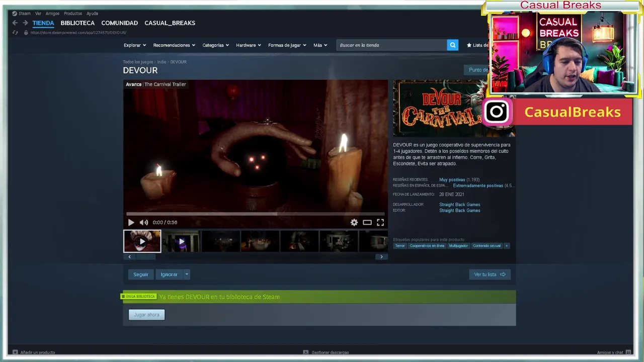The width and height of the screenshot is (644, 362).
Task: Expand the Más dropdown
Action: click(x=320, y=45)
